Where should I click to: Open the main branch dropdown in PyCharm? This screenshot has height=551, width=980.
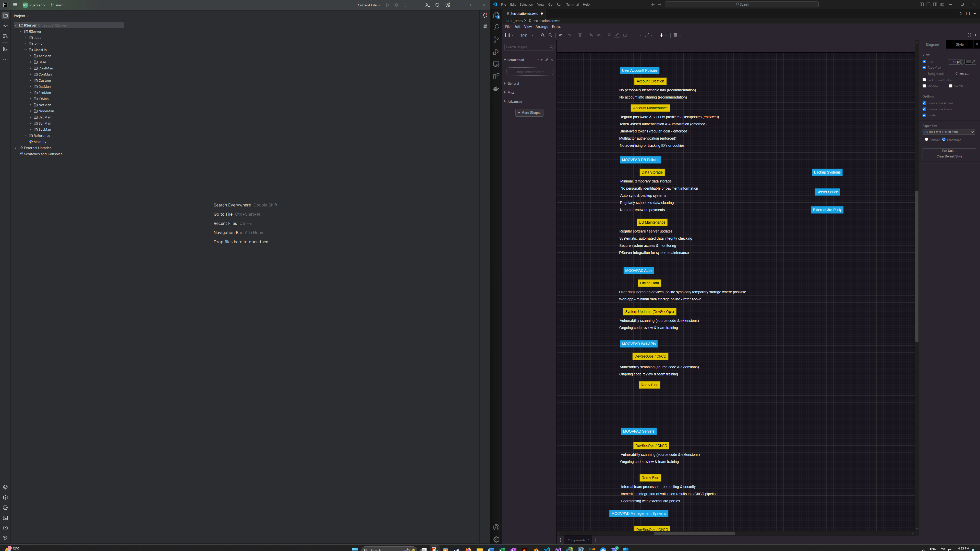coord(59,5)
